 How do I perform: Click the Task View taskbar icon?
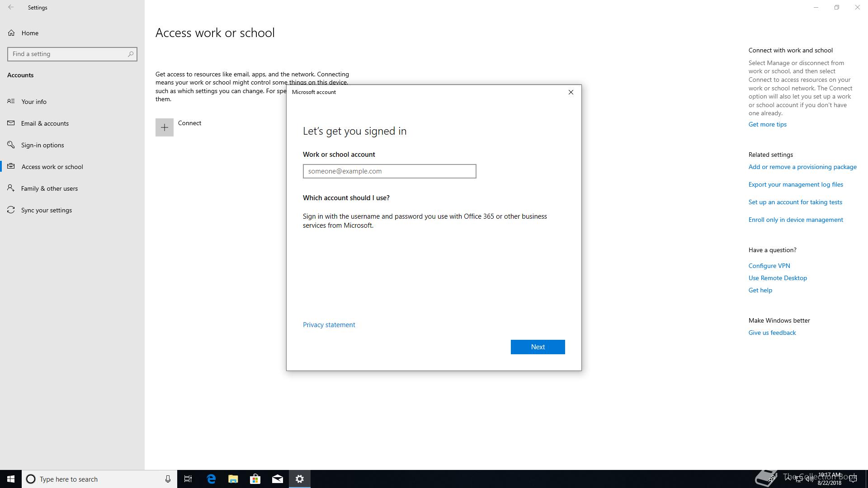pos(188,479)
